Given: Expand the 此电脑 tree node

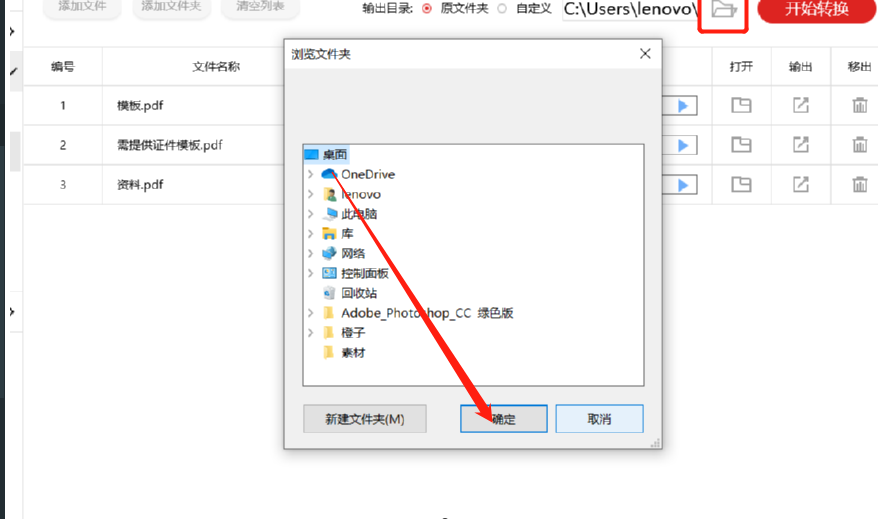Looking at the screenshot, I should pyautogui.click(x=310, y=214).
